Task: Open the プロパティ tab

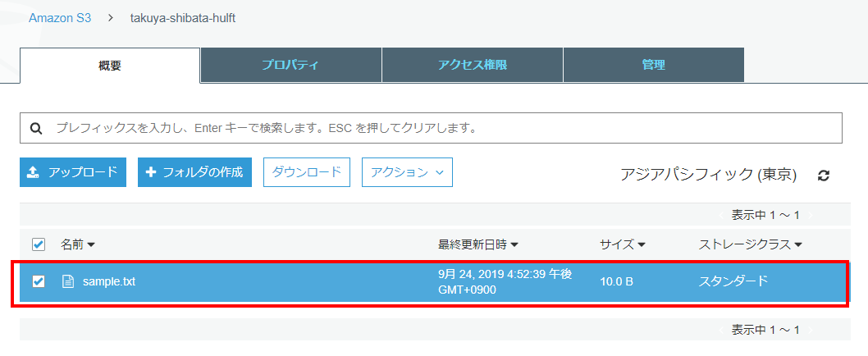Action: pyautogui.click(x=290, y=66)
